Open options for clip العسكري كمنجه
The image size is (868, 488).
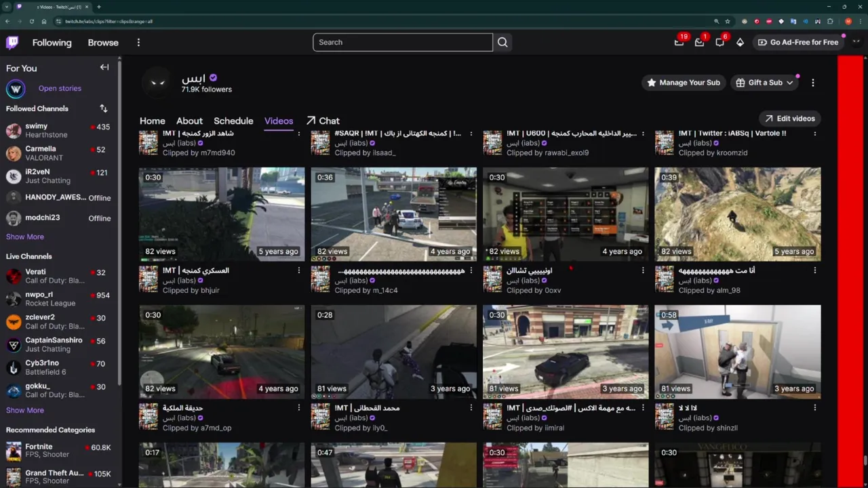click(299, 270)
